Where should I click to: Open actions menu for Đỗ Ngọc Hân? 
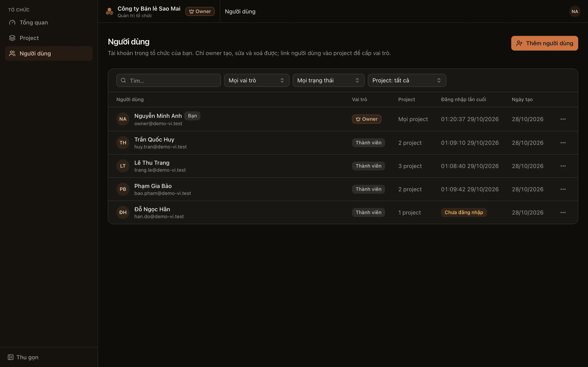[563, 212]
